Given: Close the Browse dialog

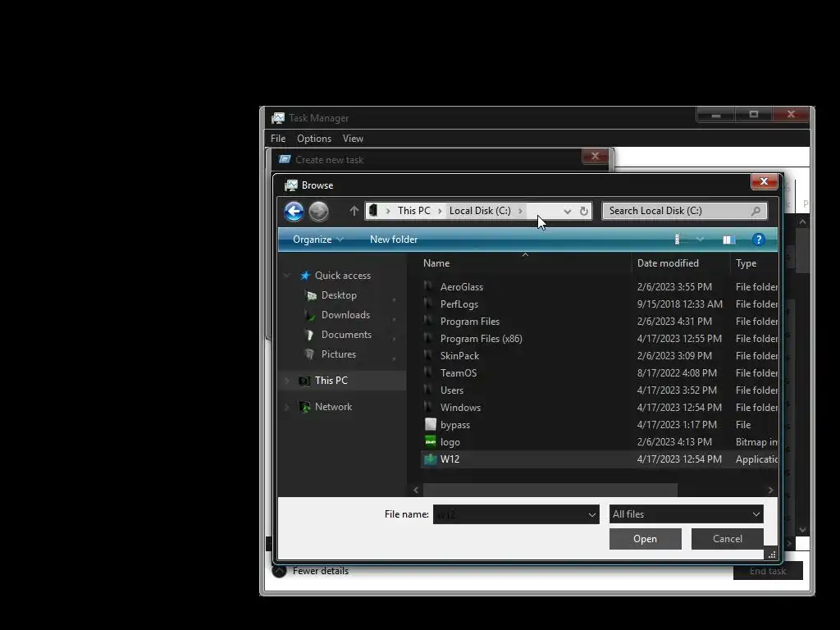Looking at the screenshot, I should [764, 181].
